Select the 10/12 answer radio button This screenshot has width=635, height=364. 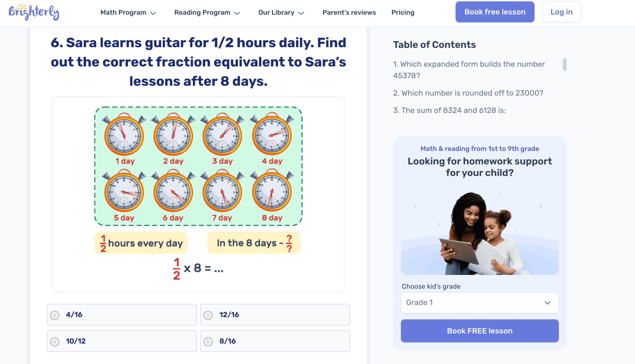click(55, 341)
